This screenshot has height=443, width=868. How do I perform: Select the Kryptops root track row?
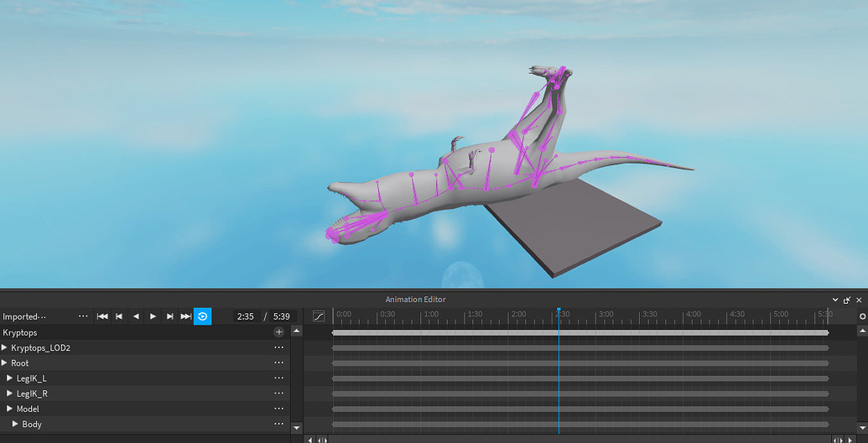[144, 332]
